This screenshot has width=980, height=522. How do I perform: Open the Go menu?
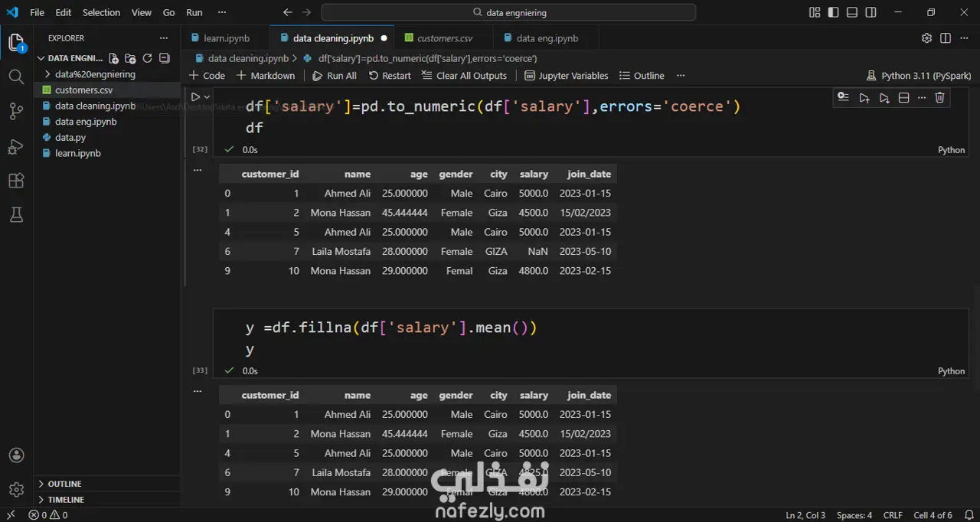coord(169,12)
